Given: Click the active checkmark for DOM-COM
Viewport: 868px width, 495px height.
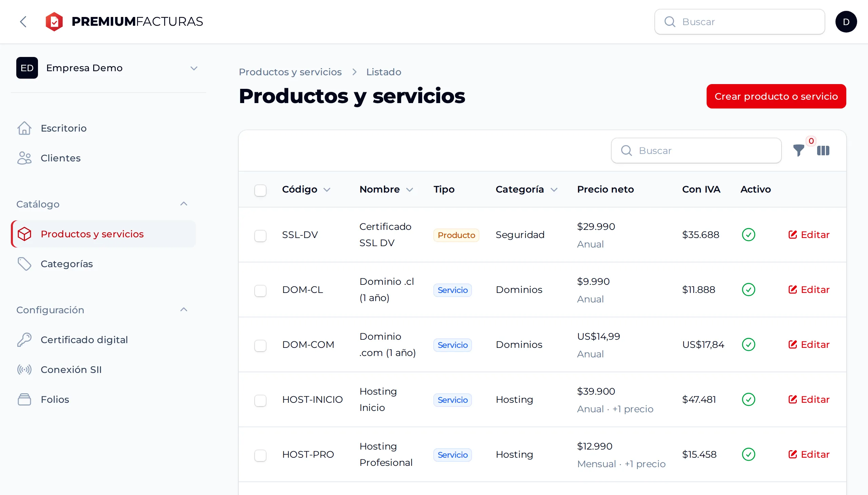Looking at the screenshot, I should tap(748, 344).
